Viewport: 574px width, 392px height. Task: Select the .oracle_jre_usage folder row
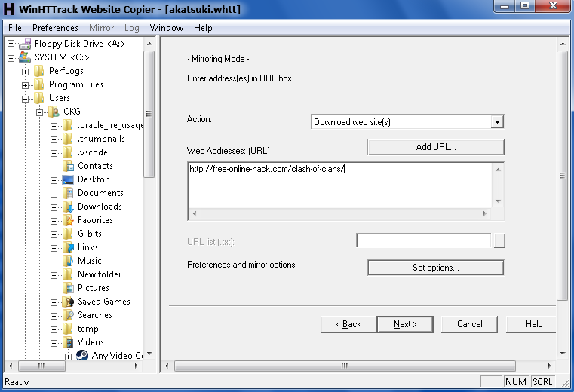click(x=110, y=126)
